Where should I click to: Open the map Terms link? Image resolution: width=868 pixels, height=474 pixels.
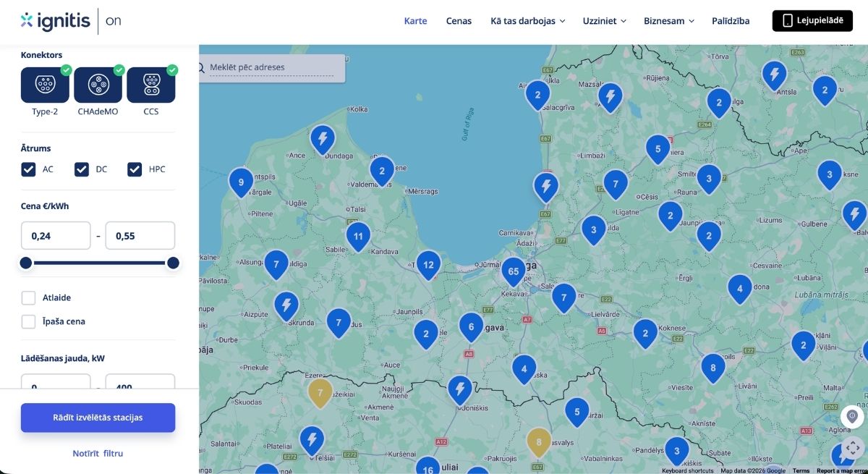coord(801,470)
